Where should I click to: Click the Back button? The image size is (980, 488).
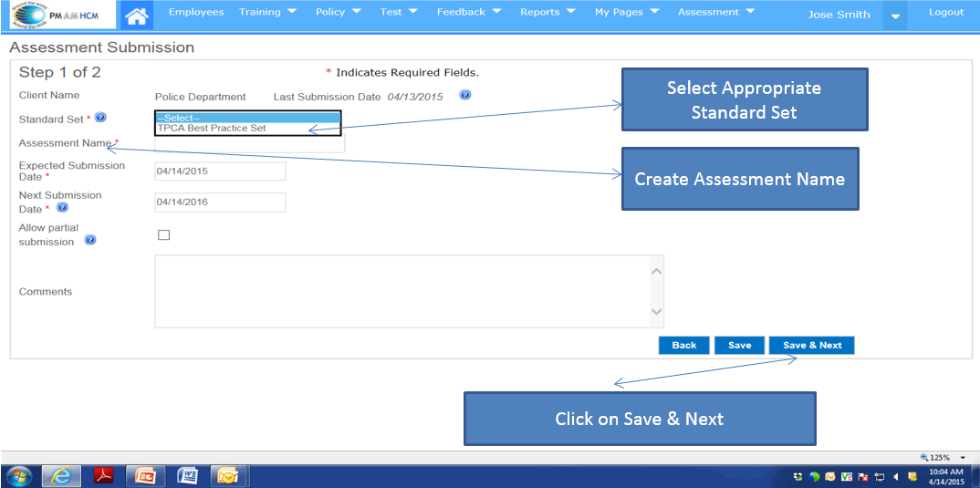(x=683, y=345)
